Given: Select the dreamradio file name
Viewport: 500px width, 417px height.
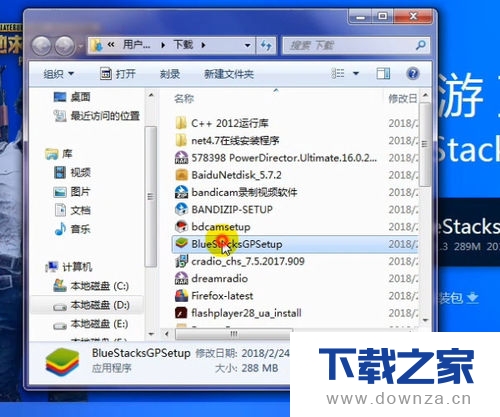Looking at the screenshot, I should (x=219, y=278).
